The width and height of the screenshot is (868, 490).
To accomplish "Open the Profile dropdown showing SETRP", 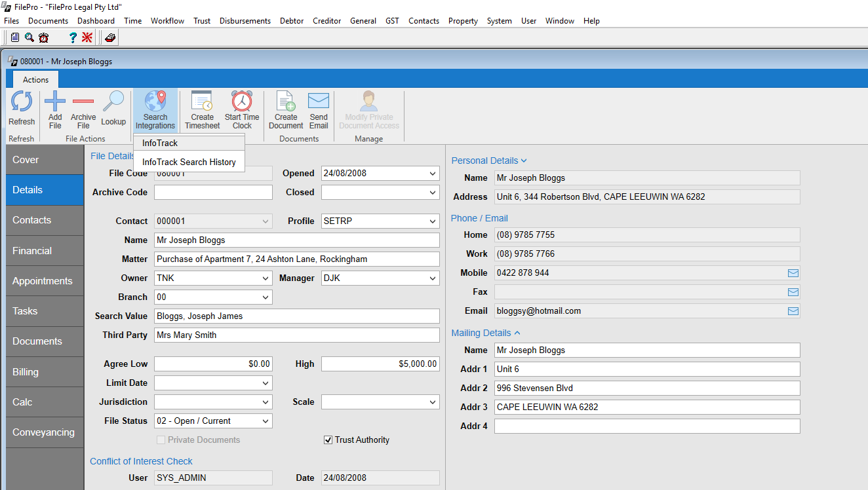I will coord(433,221).
